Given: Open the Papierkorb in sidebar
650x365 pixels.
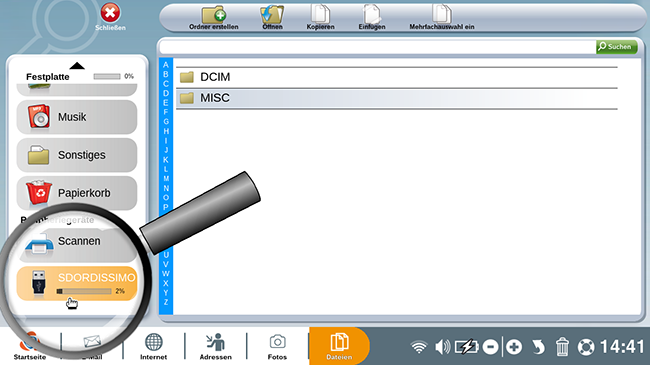Looking at the screenshot, I should [x=77, y=193].
